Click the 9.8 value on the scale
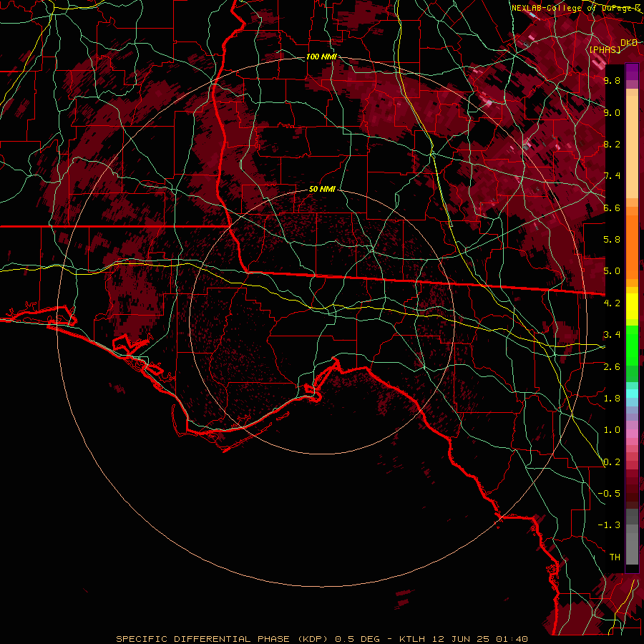Viewport: 644px width, 644px height. click(x=612, y=80)
